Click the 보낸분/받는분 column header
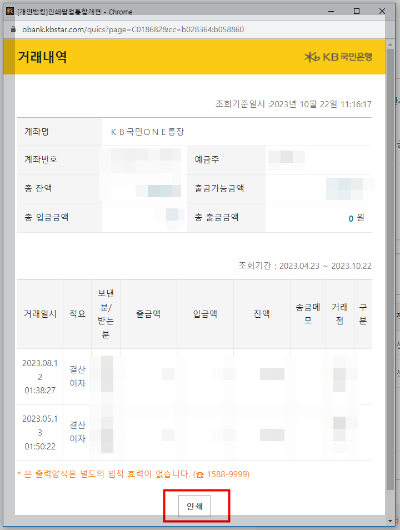 point(106,314)
